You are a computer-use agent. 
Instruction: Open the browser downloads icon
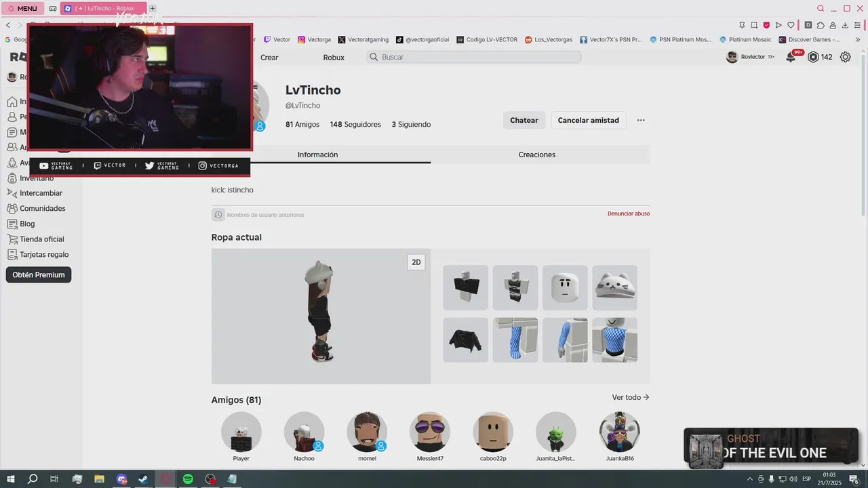[845, 25]
